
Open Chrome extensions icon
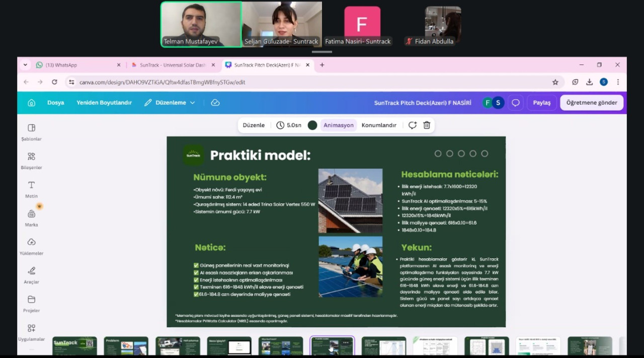point(576,82)
